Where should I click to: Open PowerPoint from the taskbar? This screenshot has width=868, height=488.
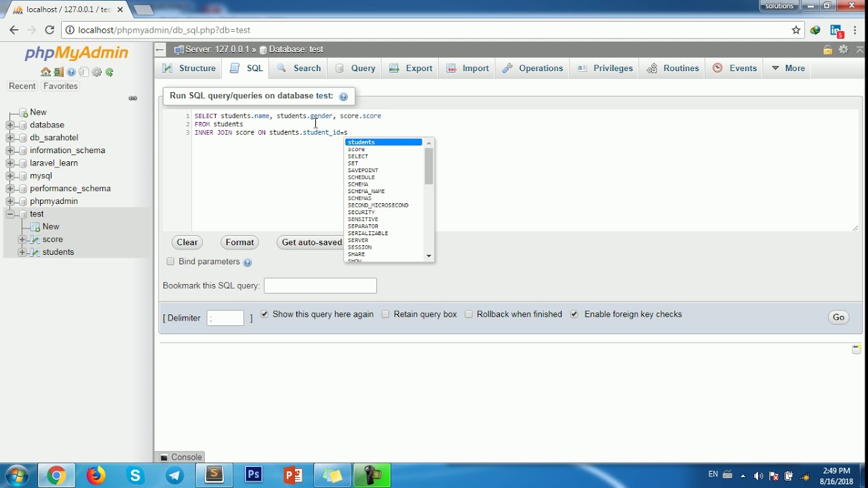[x=293, y=475]
